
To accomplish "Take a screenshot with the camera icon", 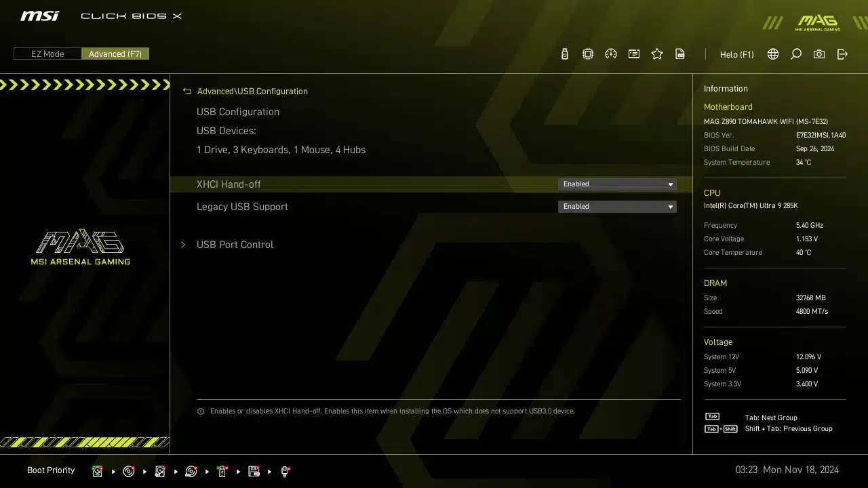I will click(819, 54).
